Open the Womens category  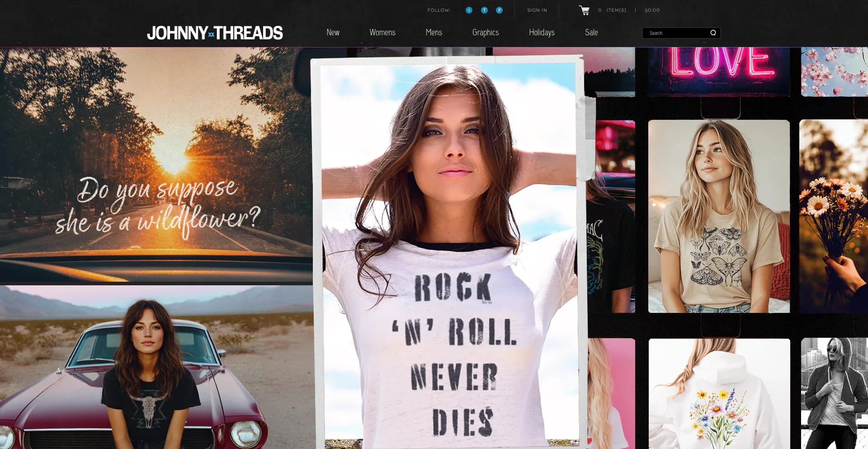click(382, 33)
